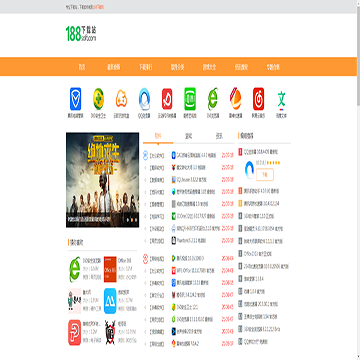This screenshot has height=360, width=360.
Task: Click the orange 下载 button under QQ Browser
Action: [265, 174]
